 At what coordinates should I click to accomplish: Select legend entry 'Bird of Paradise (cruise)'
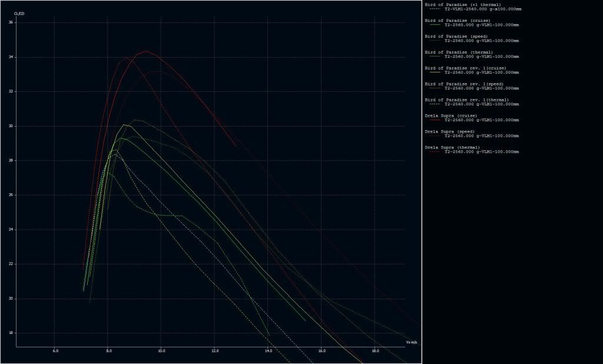(x=457, y=21)
